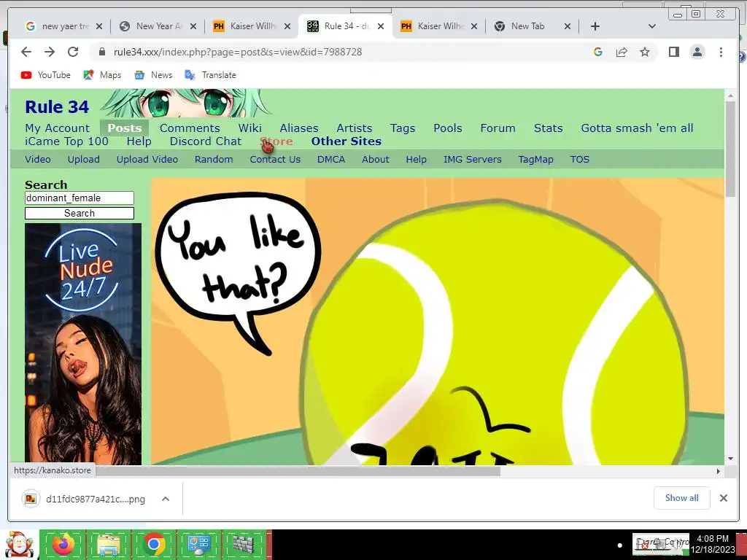This screenshot has width=747, height=560.
Task: Open the TagMap page
Action: pos(535,160)
